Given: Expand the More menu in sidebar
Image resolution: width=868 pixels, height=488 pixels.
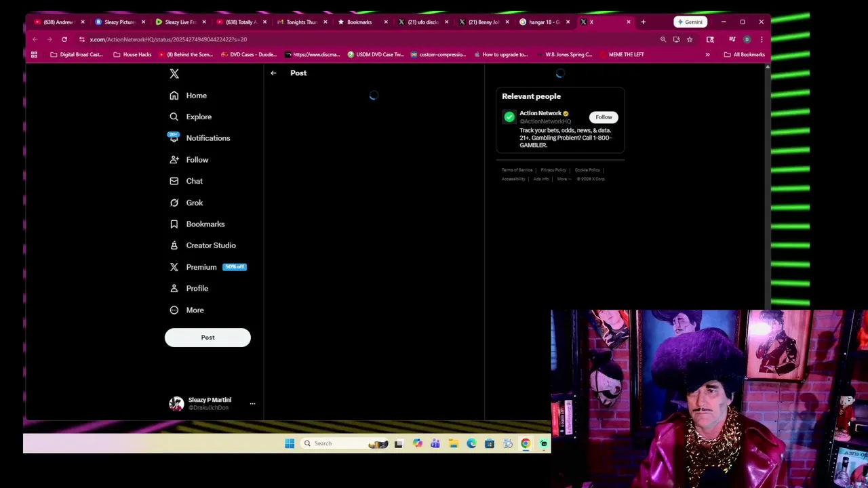Looking at the screenshot, I should [x=187, y=310].
